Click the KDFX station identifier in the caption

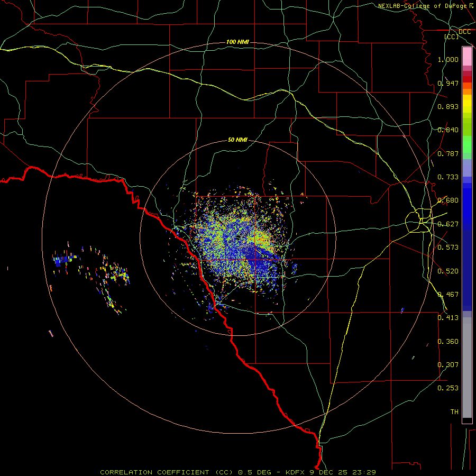click(x=295, y=472)
